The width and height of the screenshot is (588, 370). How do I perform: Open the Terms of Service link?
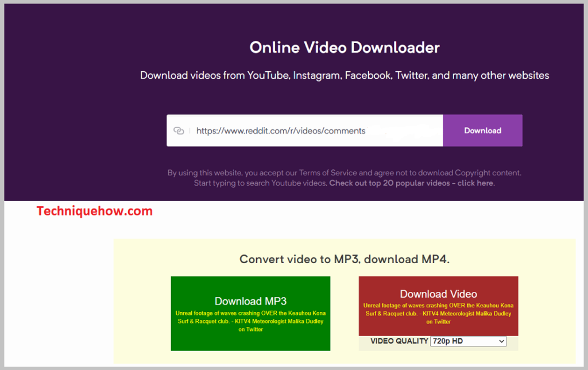point(328,173)
